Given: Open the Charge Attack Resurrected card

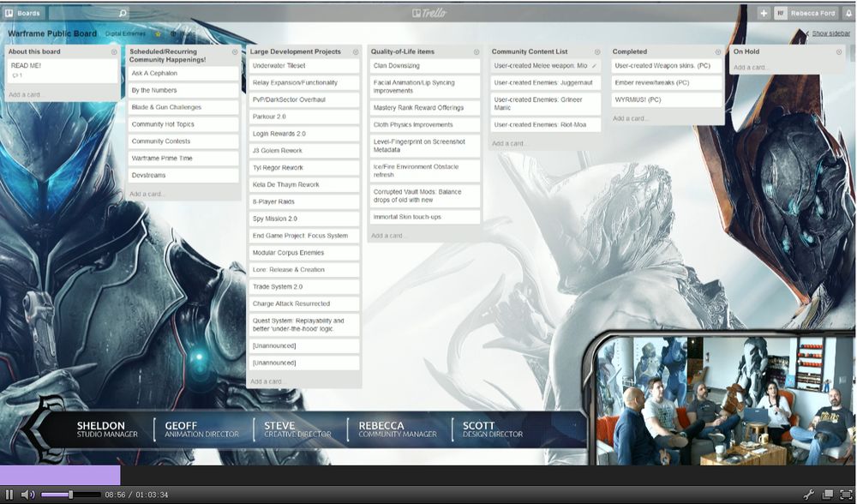Looking at the screenshot, I should 304,303.
